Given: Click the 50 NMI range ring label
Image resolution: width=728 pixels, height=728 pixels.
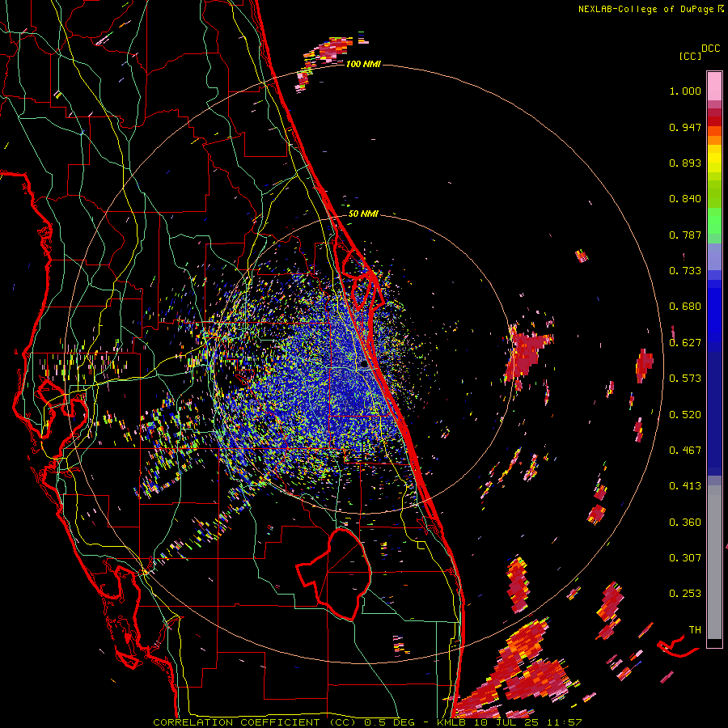Looking at the screenshot, I should [363, 214].
